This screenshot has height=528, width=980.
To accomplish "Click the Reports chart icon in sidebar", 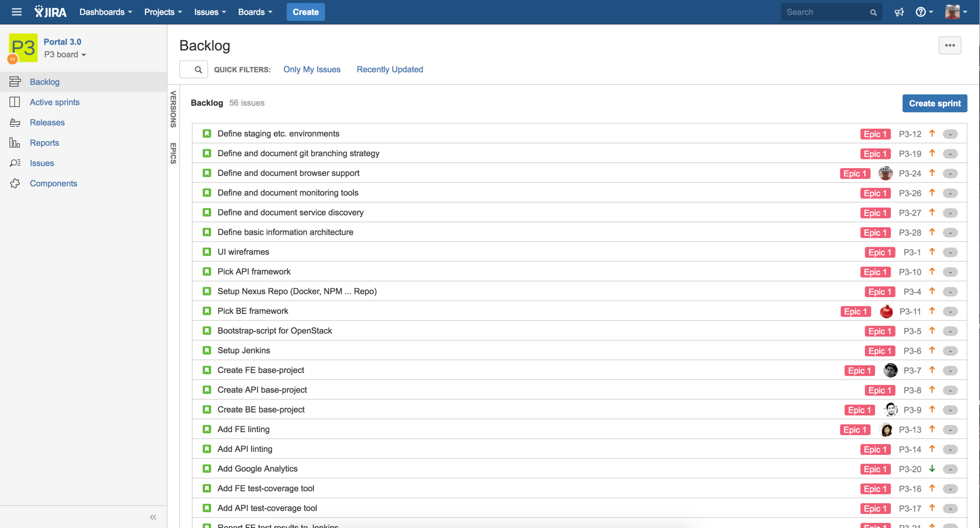I will (x=15, y=143).
